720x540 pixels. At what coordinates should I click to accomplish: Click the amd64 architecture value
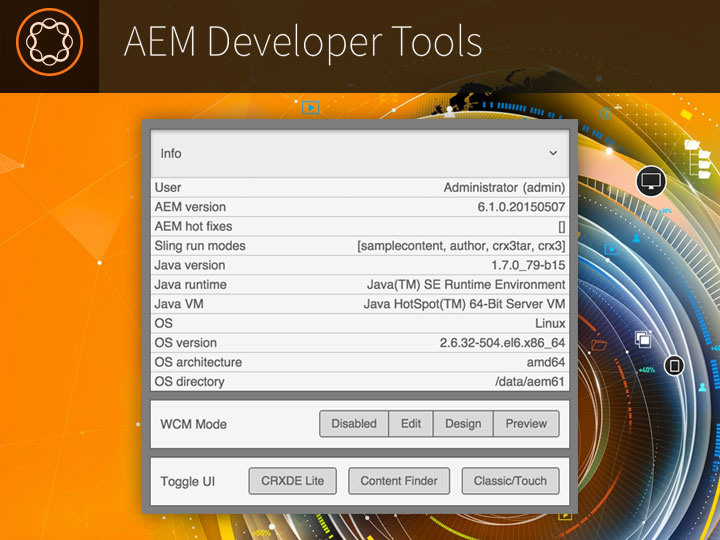(x=546, y=362)
